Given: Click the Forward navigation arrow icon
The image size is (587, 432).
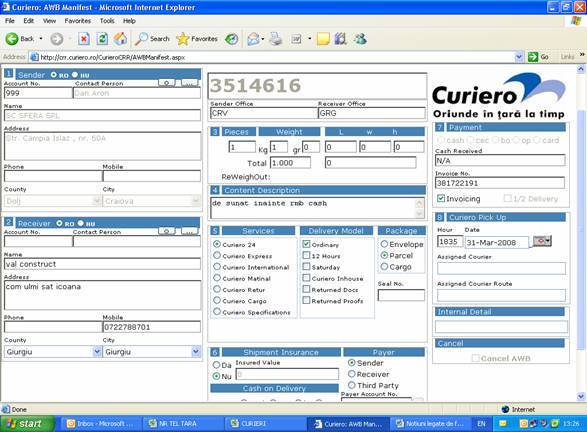Looking at the screenshot, I should point(57,39).
